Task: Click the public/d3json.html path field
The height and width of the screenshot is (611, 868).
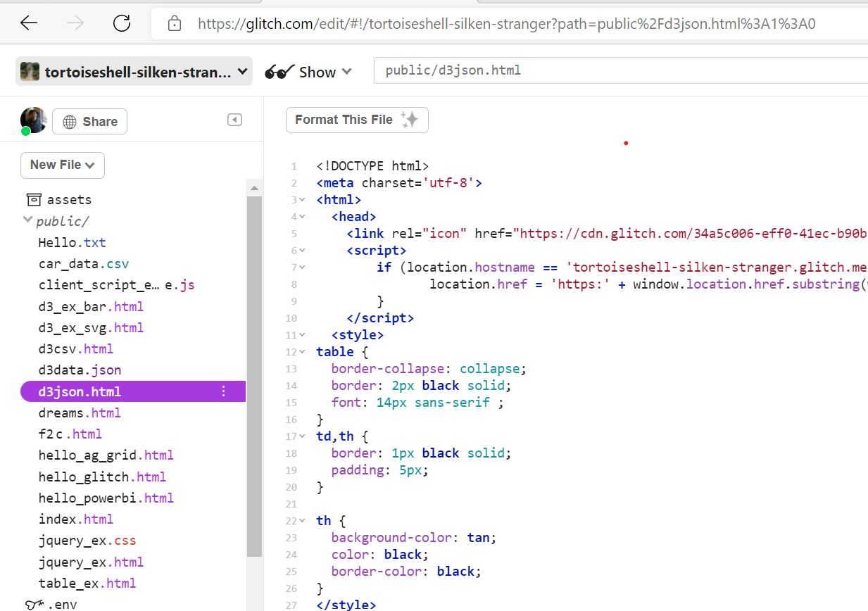Action: 621,70
